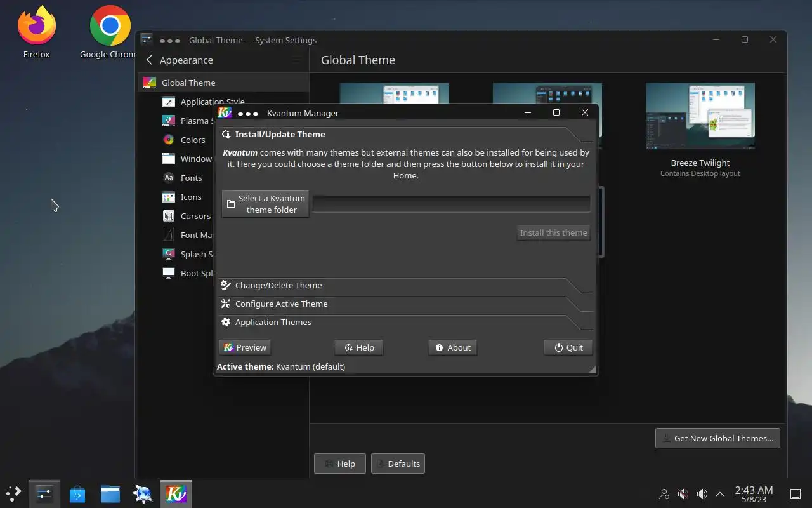Open the Install/Update Theme section
The image size is (812, 508).
406,135
